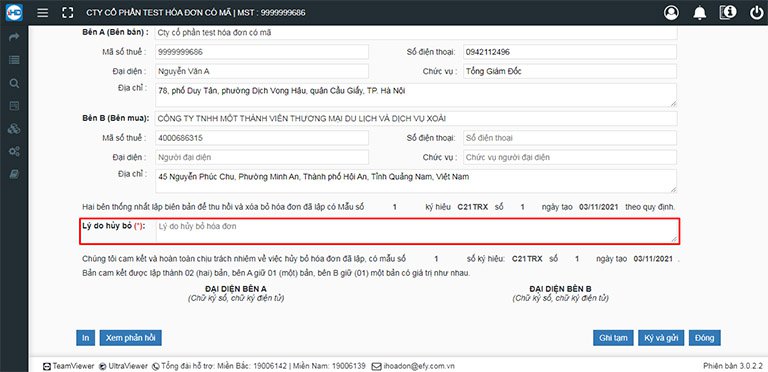768x372 pixels.
Task: Click Bên B Mã số thuế 4000686315
Action: (x=262, y=138)
